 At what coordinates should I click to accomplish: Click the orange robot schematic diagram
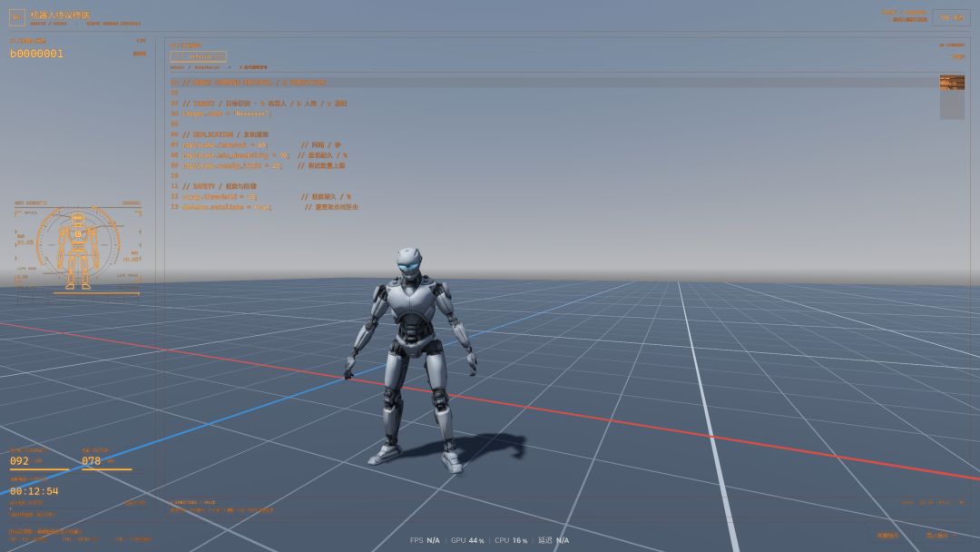pos(77,248)
